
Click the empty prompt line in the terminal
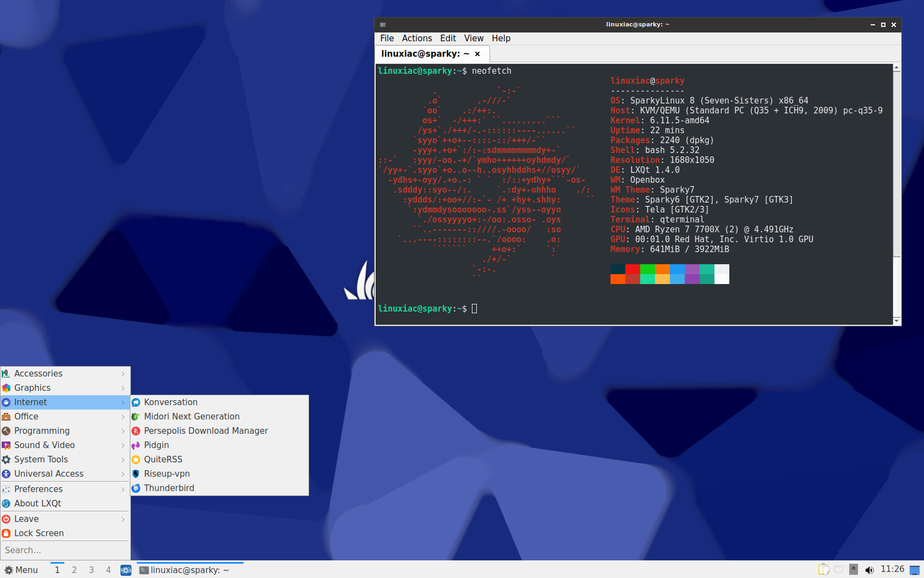coord(427,309)
